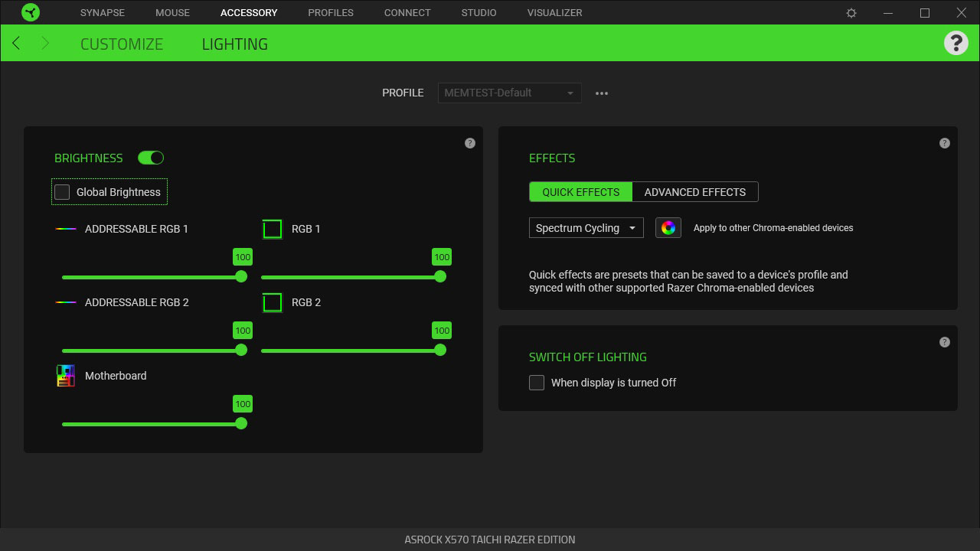980x551 pixels.
Task: Go to the Customize subtab
Action: 122,44
